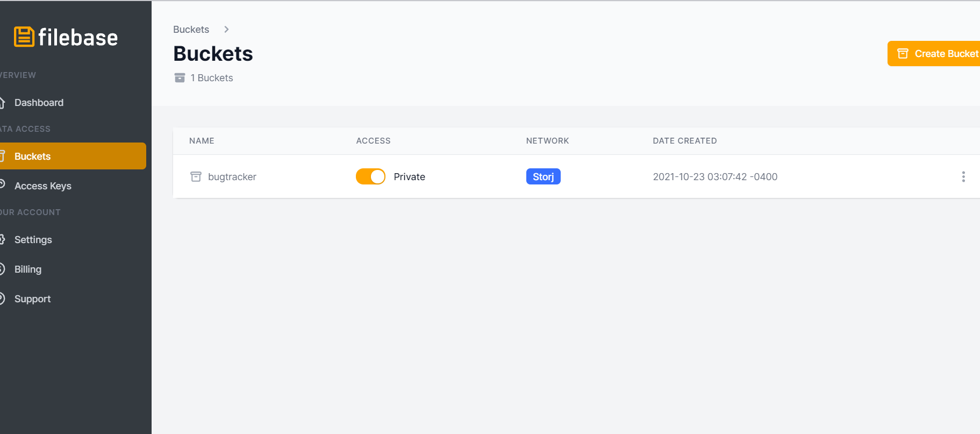Viewport: 980px width, 434px height.
Task: Click the DATE CREATED column header
Action: click(684, 141)
